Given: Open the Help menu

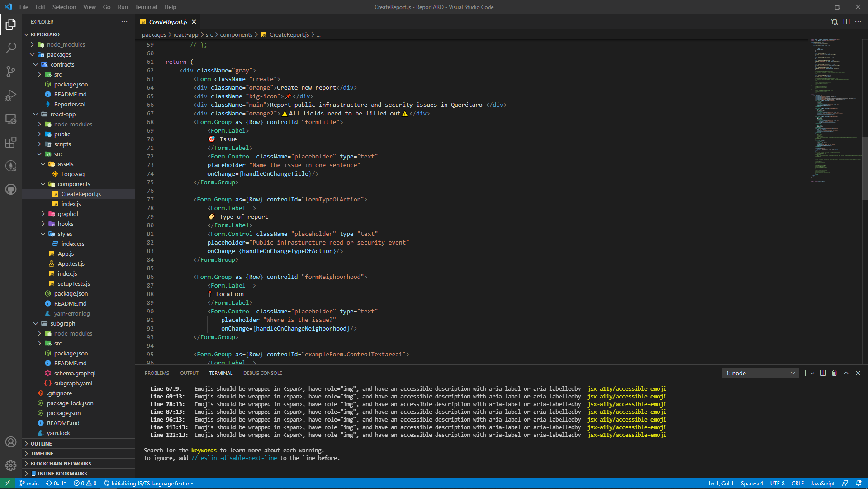Looking at the screenshot, I should point(170,7).
